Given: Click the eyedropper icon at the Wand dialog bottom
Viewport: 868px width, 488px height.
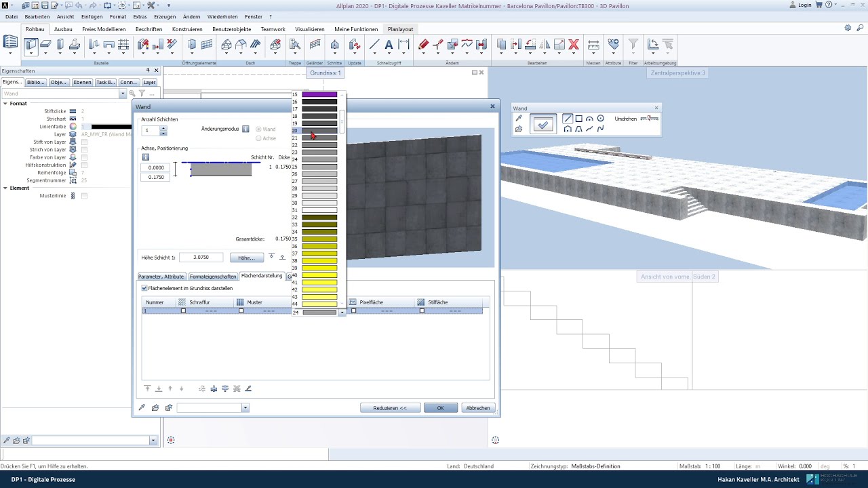Looking at the screenshot, I should click(142, 407).
